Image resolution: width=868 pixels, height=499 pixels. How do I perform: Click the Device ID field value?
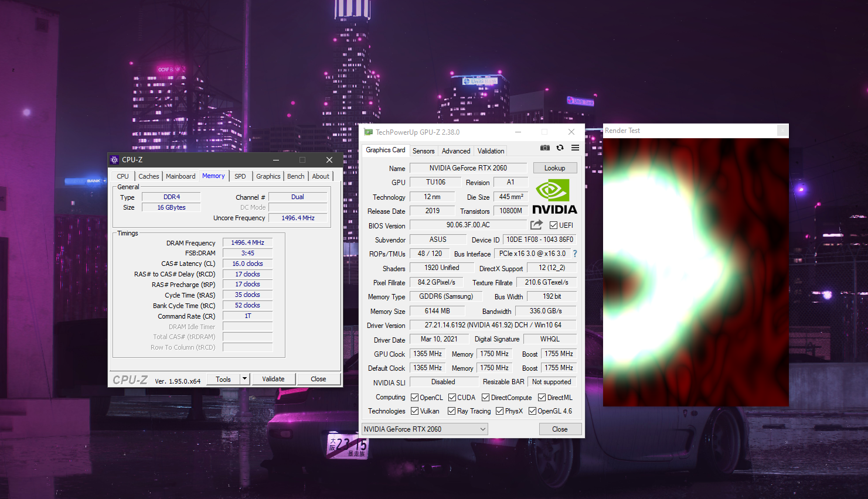point(540,240)
